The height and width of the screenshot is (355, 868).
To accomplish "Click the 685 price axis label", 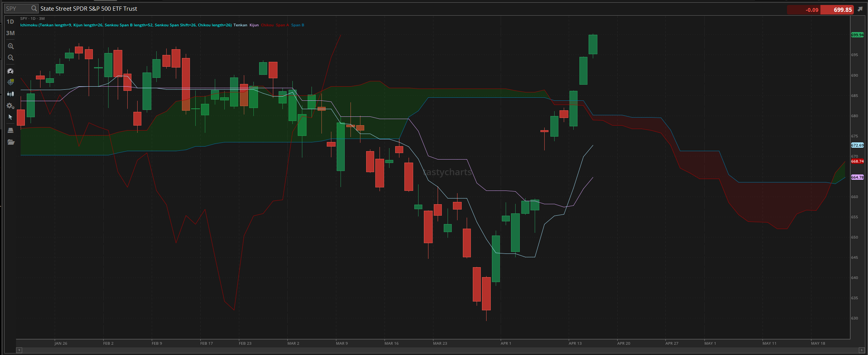I will pyautogui.click(x=854, y=95).
